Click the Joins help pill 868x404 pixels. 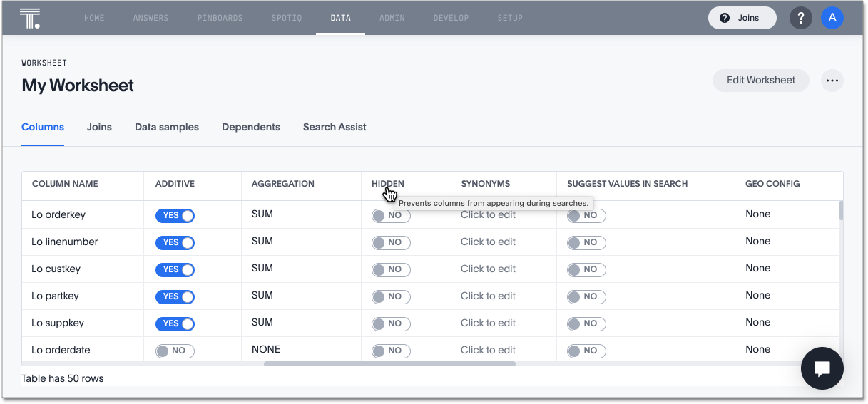point(742,18)
